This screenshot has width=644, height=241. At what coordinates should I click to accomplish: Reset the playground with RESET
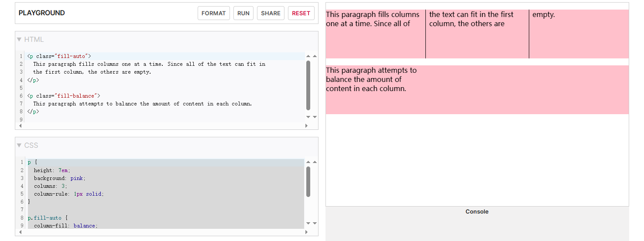pos(301,13)
